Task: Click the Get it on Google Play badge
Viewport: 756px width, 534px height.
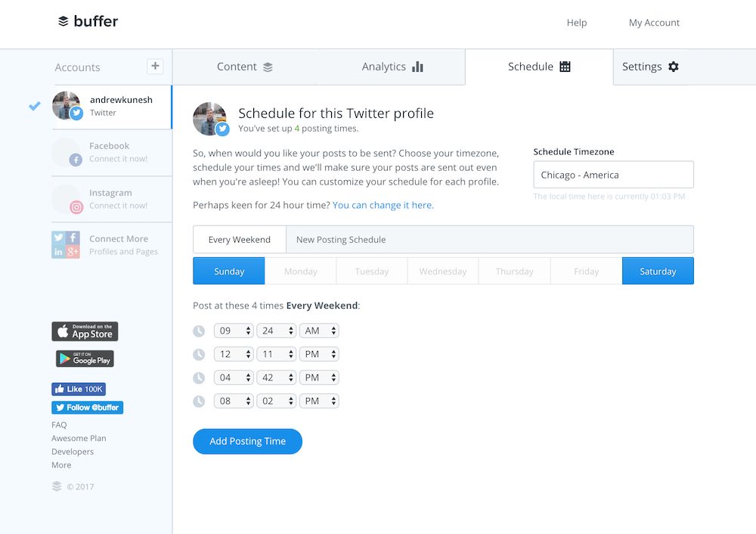Action: tap(85, 359)
